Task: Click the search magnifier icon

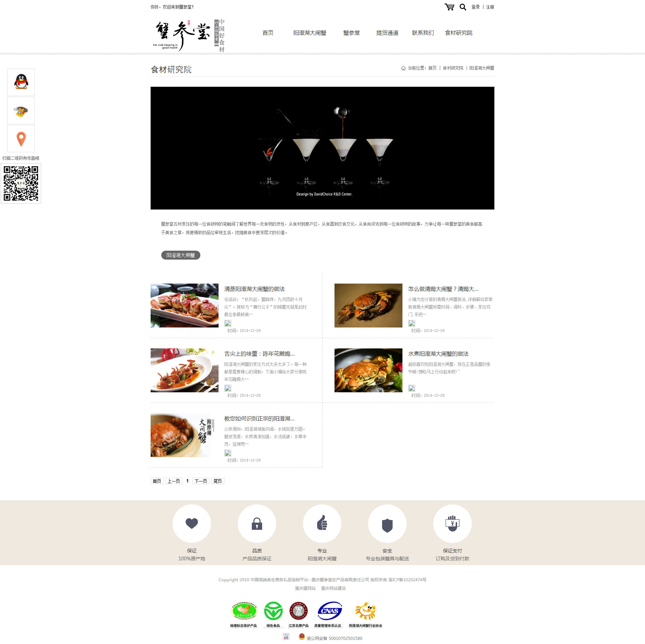Action: (463, 7)
